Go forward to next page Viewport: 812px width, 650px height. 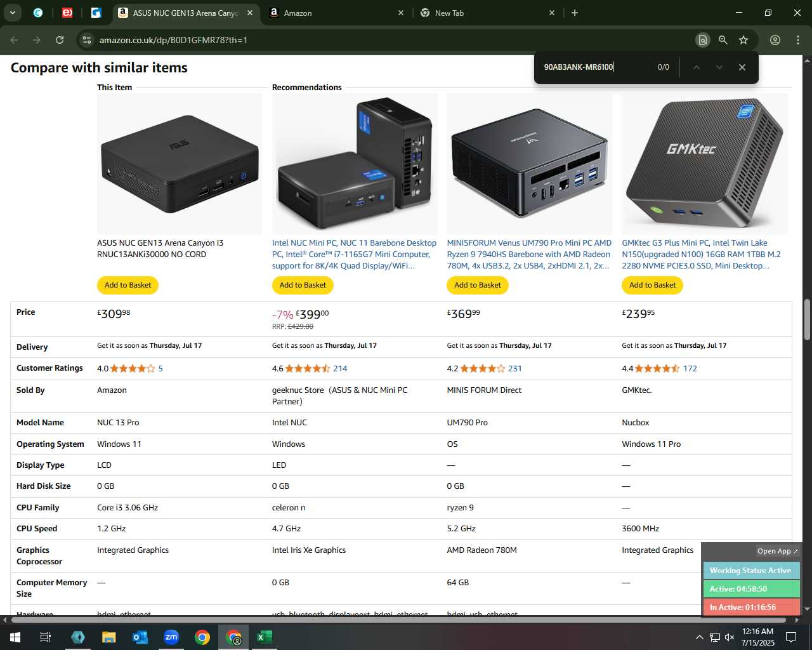[x=37, y=40]
